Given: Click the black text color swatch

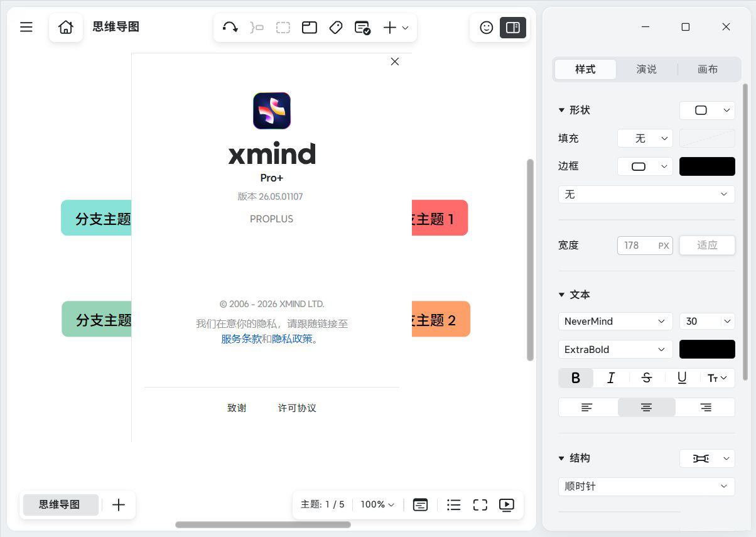Looking at the screenshot, I should coord(707,349).
